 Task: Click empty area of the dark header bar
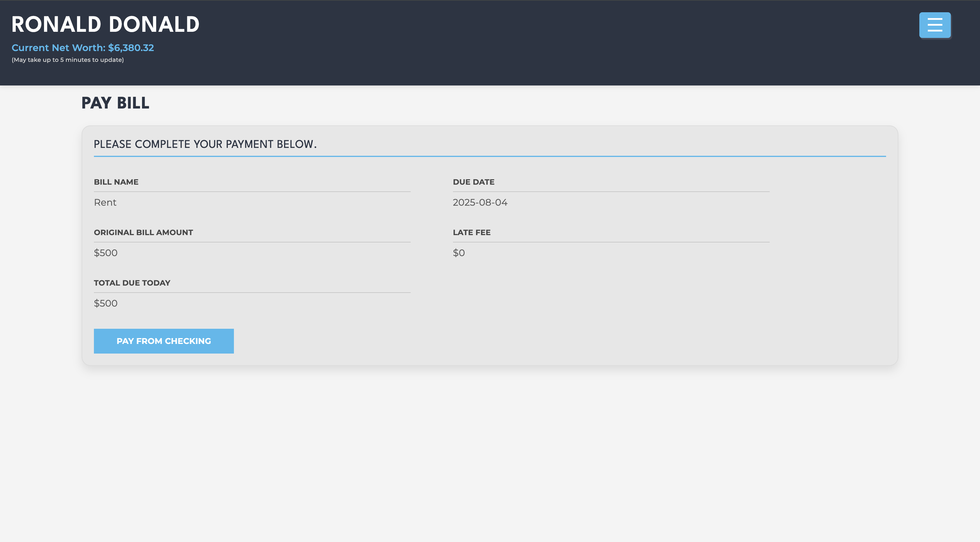[x=533, y=42]
